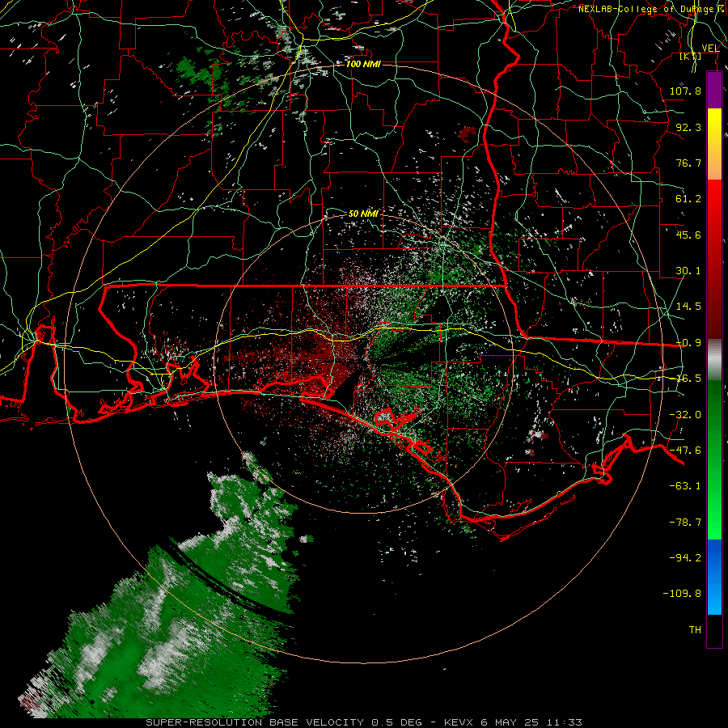Click the small dark red velocity patch north
Image resolution: width=728 pixels, height=728 pixels.
467,133
